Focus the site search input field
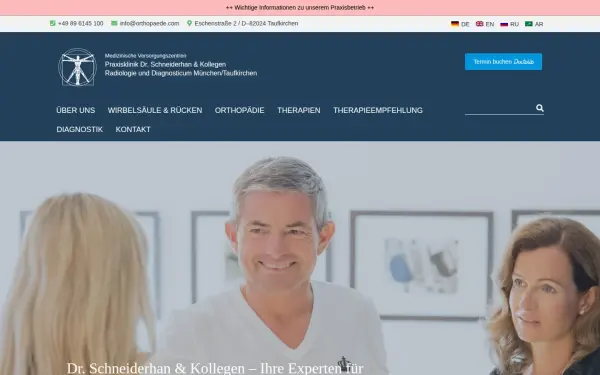The image size is (600, 375). 499,108
